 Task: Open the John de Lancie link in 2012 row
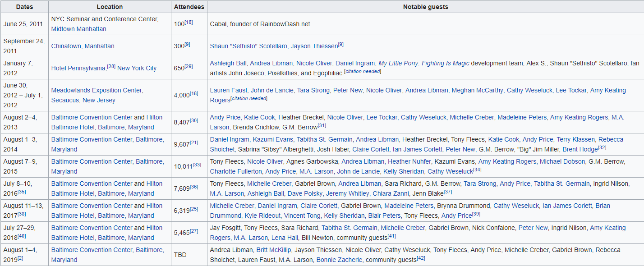tap(272, 90)
